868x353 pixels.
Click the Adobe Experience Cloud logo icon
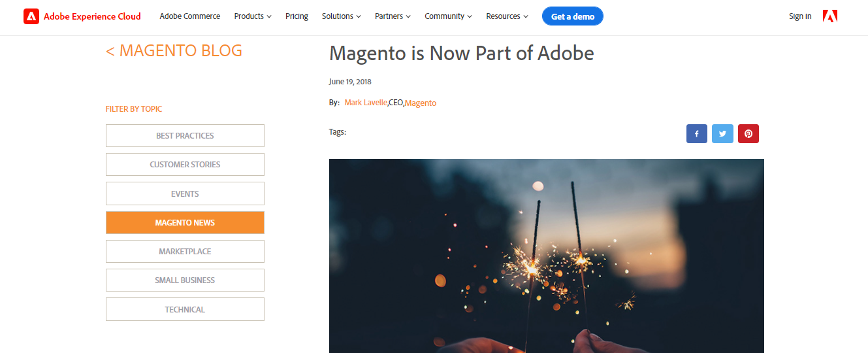pyautogui.click(x=31, y=16)
